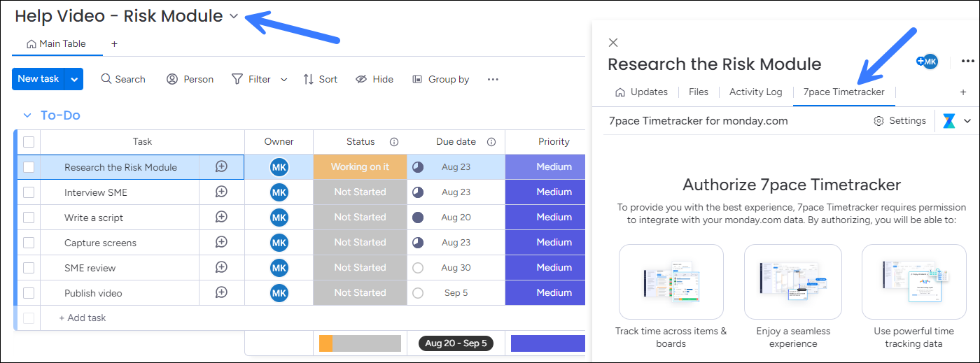
Task: Check the Research the Risk Module row checkbox
Action: tap(29, 167)
